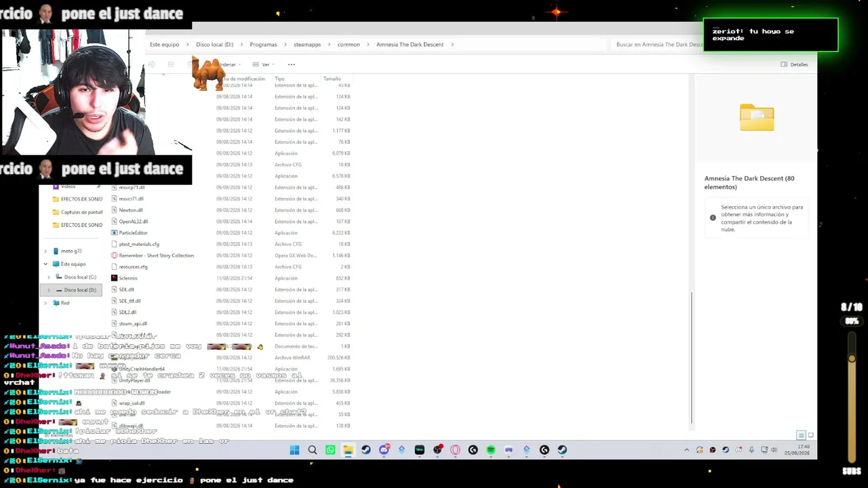The image size is (868, 488).
Task: Select file SDL_ttf.dll
Action: coord(130,301)
